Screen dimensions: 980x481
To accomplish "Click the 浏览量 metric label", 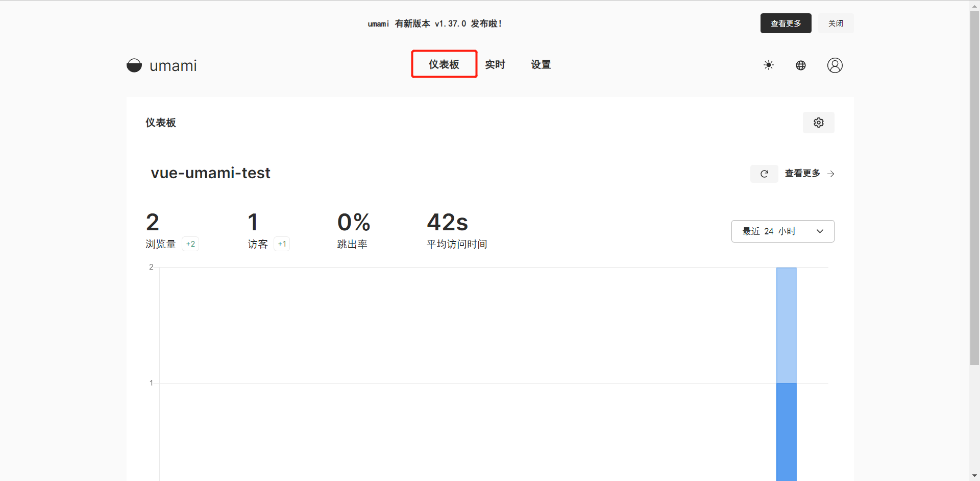I will pos(161,244).
